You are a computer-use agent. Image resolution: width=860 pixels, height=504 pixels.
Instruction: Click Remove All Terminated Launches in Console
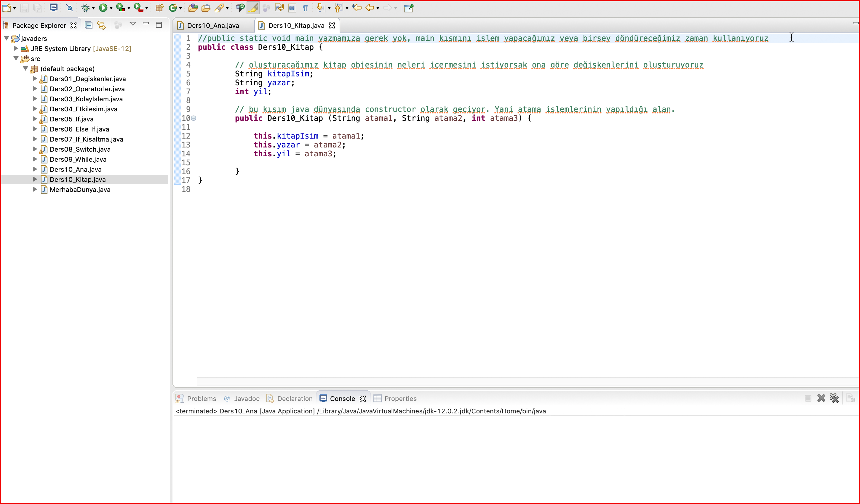coord(834,398)
